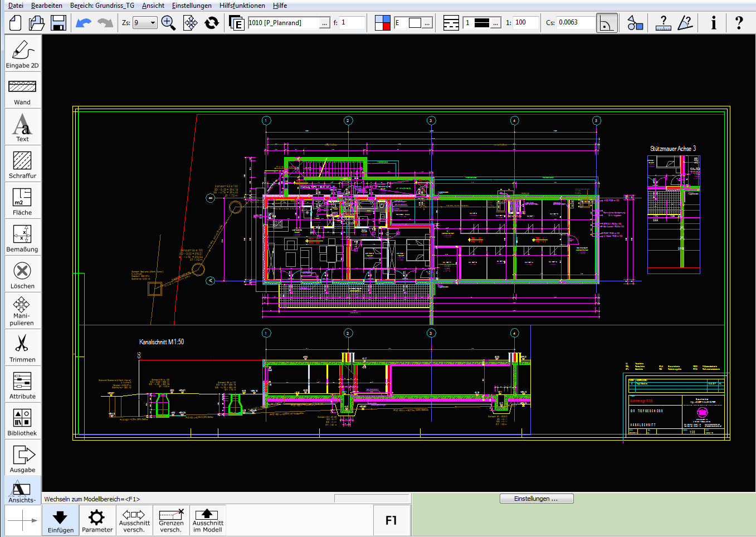Click the f: value input field

coord(352,23)
